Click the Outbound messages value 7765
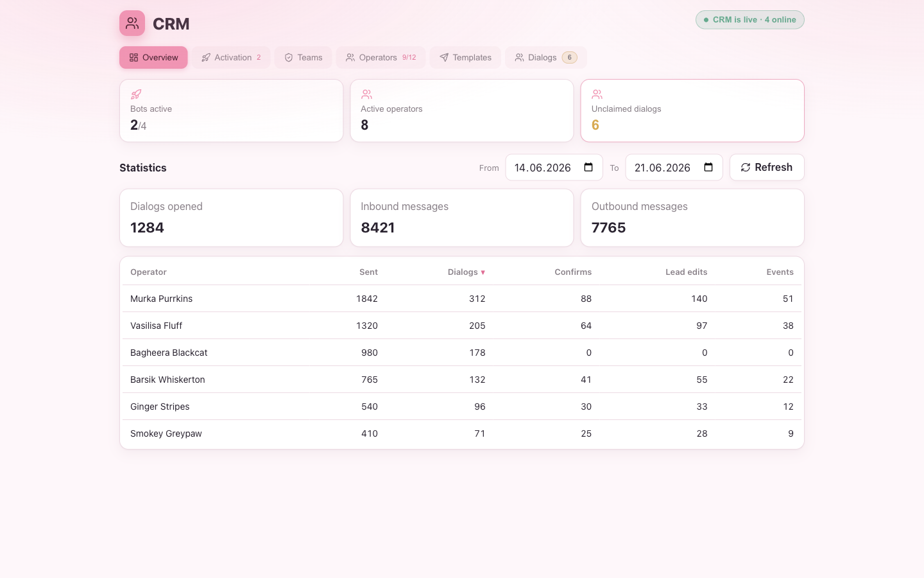The width and height of the screenshot is (924, 578). point(608,228)
